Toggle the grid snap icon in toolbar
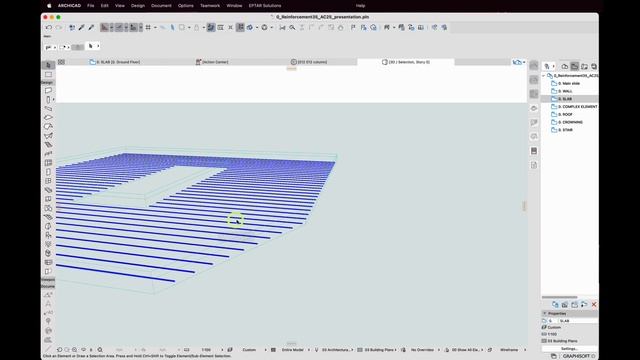The image size is (640, 360). click(x=148, y=27)
